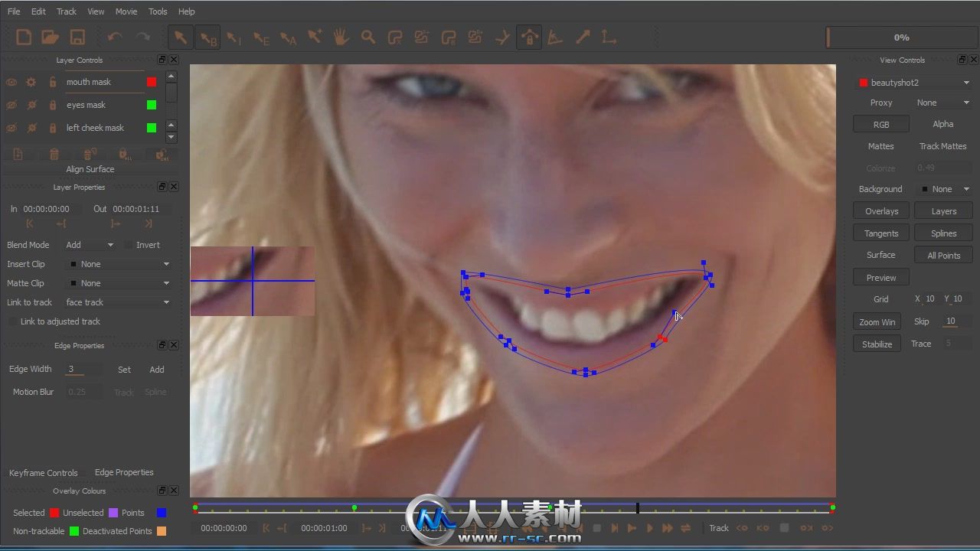Toggle tracking cog of eyes mask
The image size is (980, 551).
(x=31, y=105)
